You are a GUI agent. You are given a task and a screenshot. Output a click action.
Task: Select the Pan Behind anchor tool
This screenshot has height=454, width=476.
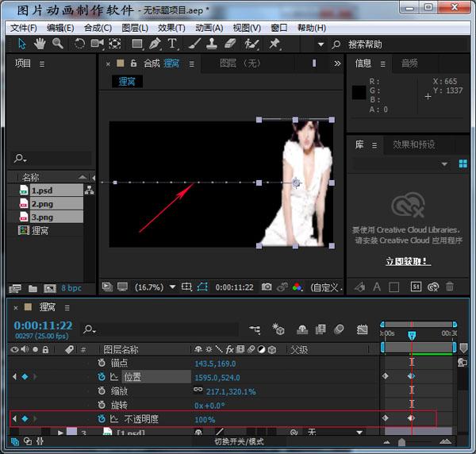115,44
